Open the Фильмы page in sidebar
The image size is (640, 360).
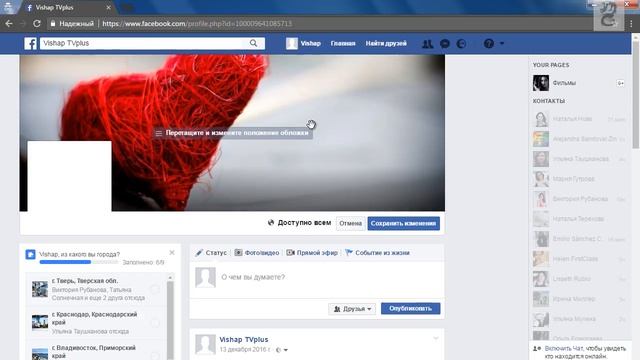[x=564, y=83]
